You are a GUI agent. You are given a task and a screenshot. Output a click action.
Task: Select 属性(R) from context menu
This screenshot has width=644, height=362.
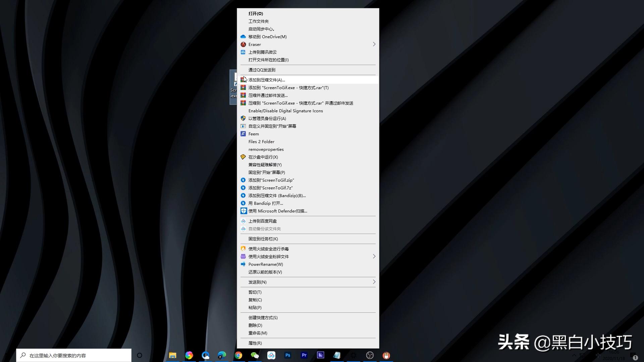[x=255, y=343]
